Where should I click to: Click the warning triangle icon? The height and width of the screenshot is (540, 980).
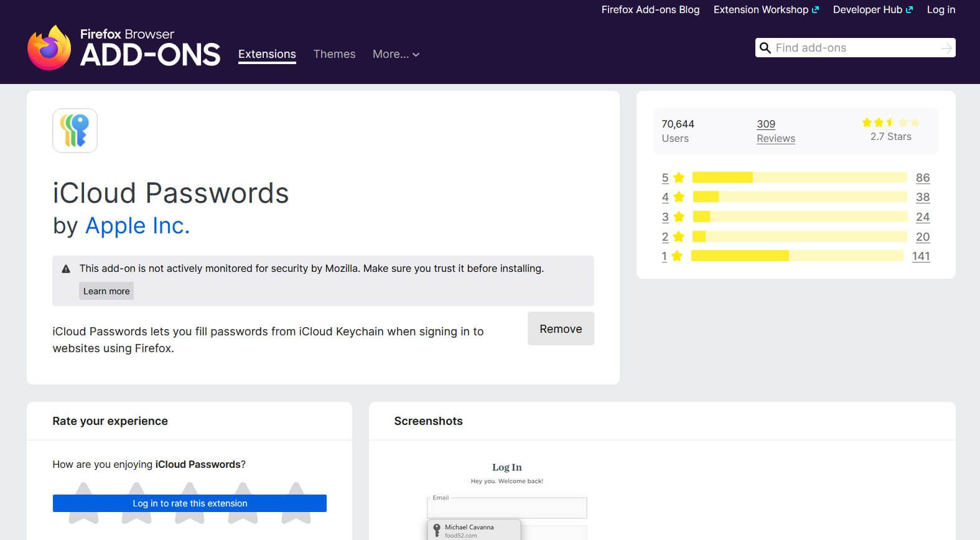pos(66,269)
